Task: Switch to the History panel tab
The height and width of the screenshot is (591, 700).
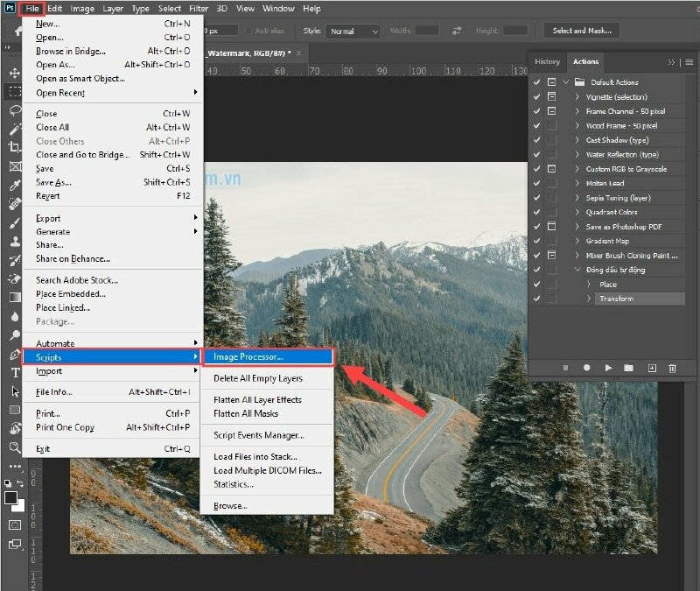Action: [547, 62]
